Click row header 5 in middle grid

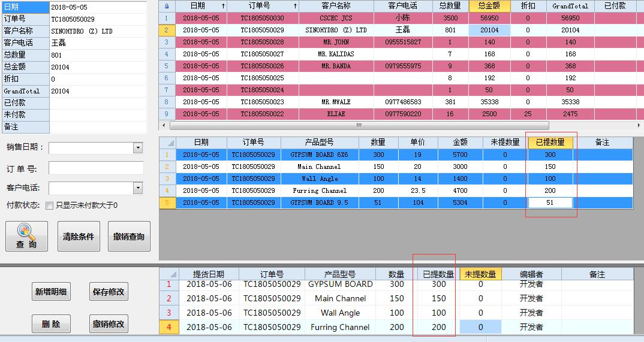pos(167,202)
